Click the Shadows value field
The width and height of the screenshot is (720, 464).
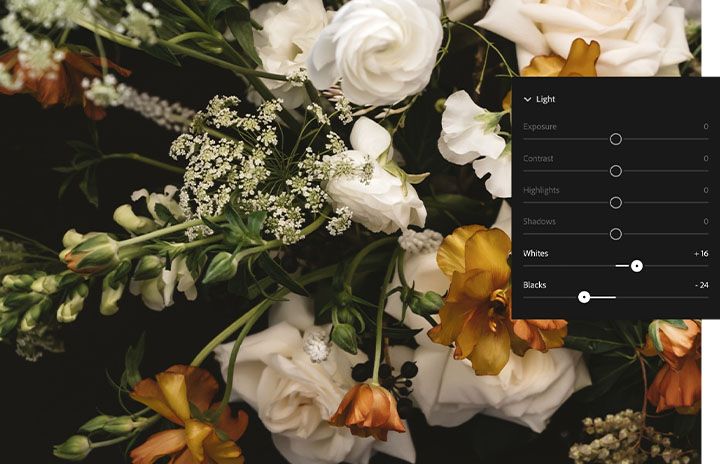click(x=706, y=221)
